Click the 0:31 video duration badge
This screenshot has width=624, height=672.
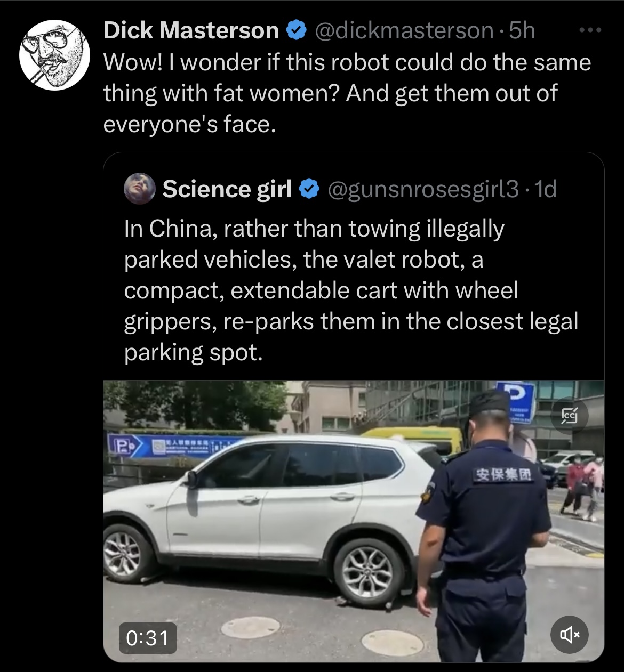coord(148,637)
